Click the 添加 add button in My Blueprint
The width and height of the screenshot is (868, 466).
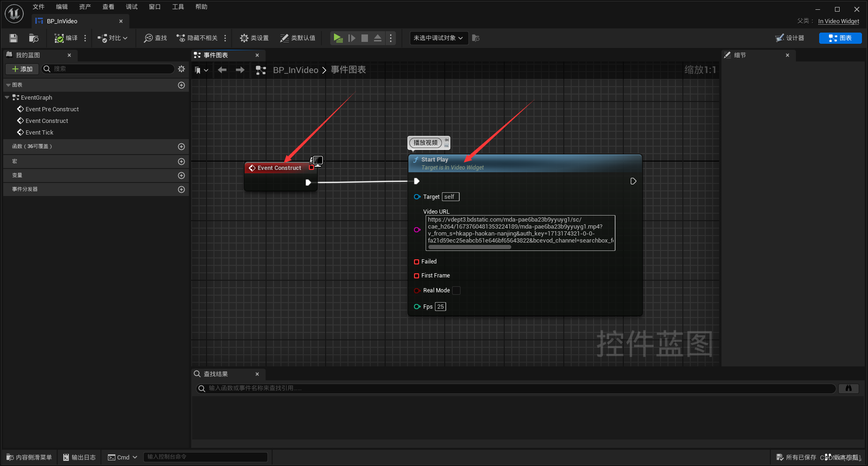click(22, 69)
